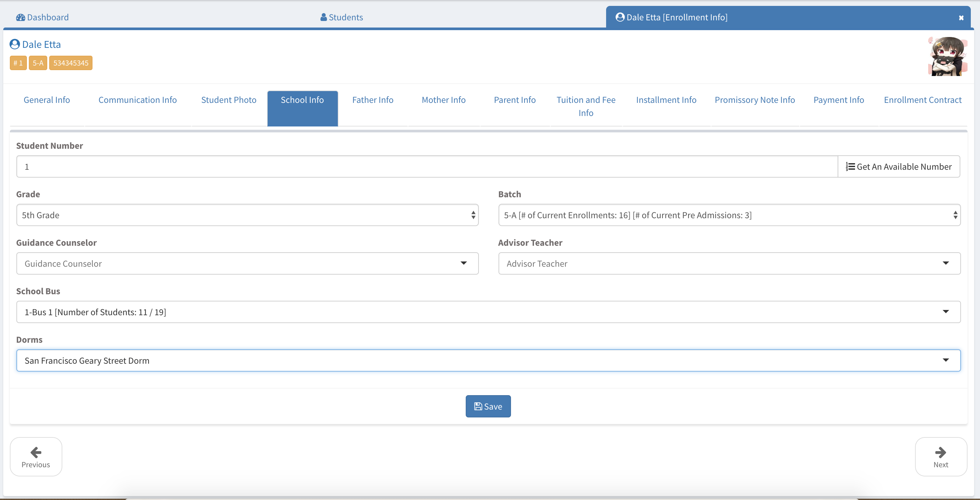Click the School Bus field label
Viewport: 980px width, 500px height.
38,291
